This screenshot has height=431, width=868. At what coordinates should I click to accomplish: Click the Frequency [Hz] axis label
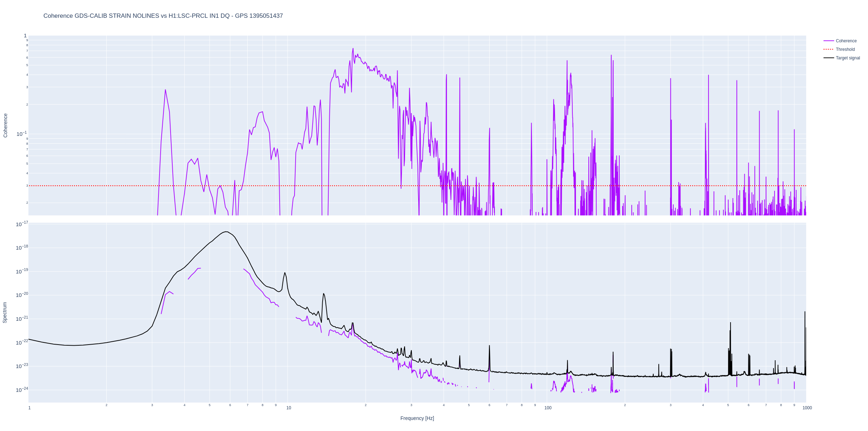point(417,418)
